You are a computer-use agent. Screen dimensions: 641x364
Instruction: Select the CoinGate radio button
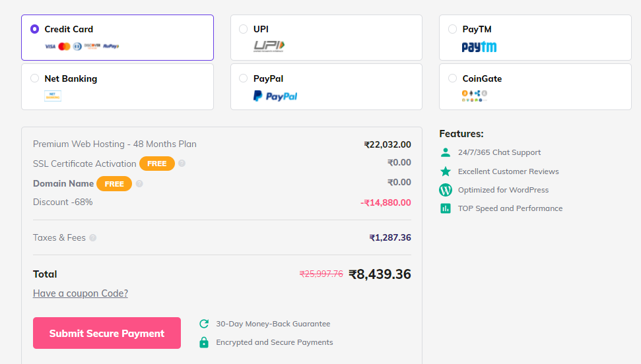tap(452, 78)
